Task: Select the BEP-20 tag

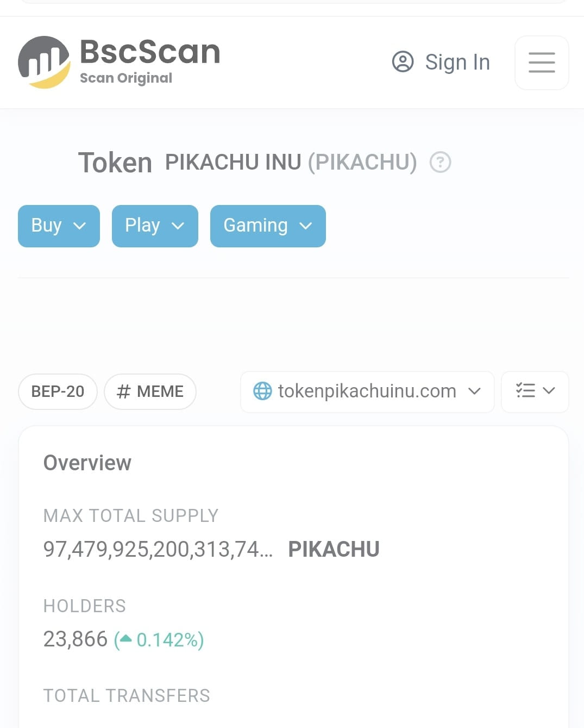Action: coord(58,391)
